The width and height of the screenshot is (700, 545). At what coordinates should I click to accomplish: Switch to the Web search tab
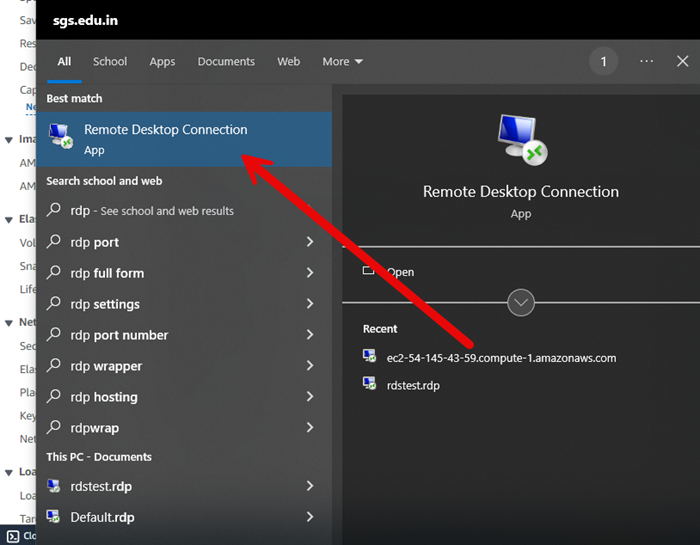click(x=288, y=62)
